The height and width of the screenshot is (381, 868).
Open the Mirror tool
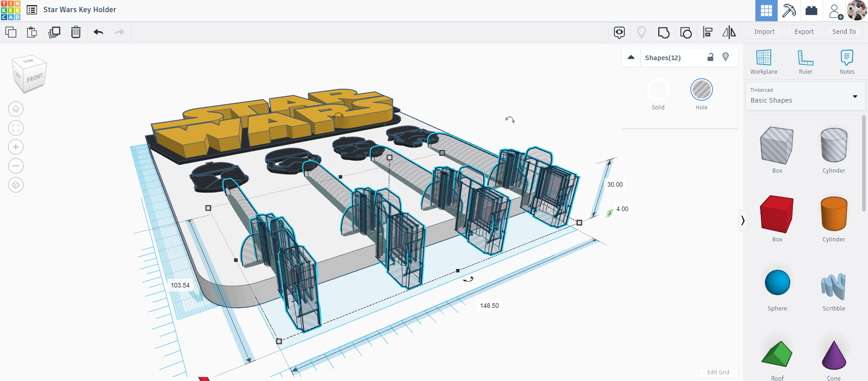(729, 32)
